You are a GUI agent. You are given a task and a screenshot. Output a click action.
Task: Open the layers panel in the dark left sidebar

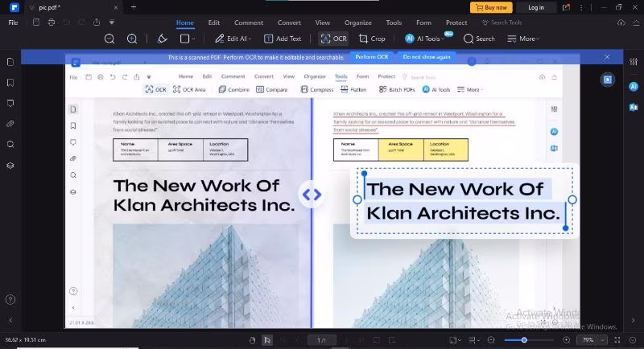[x=10, y=166]
